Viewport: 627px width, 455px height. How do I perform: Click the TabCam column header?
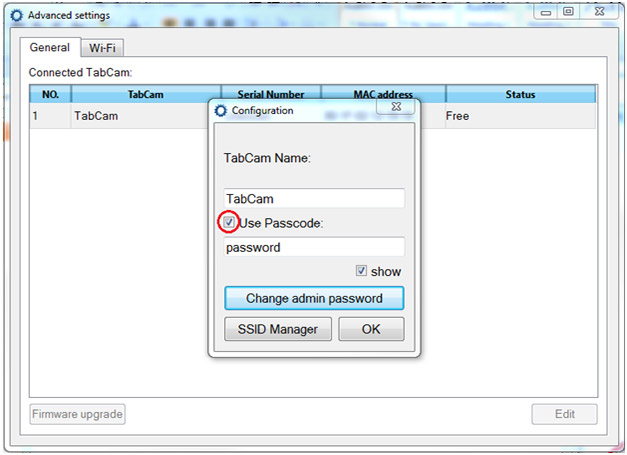point(146,94)
